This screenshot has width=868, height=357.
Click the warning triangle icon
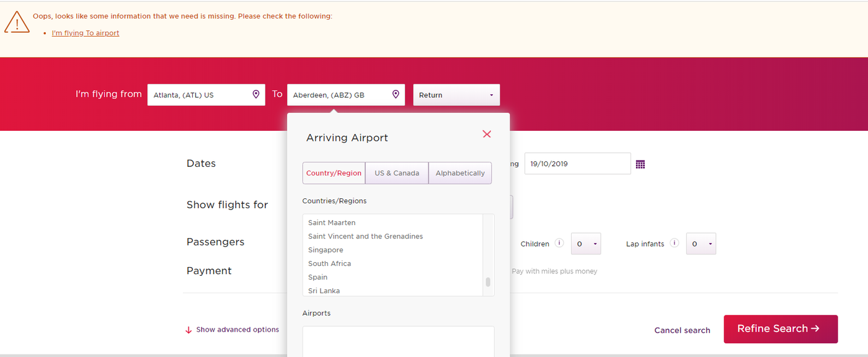point(17,21)
